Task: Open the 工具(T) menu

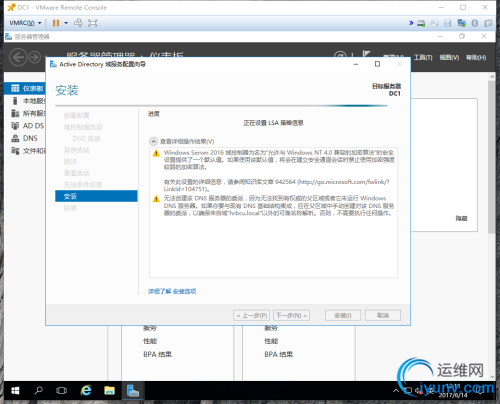Action: click(423, 58)
